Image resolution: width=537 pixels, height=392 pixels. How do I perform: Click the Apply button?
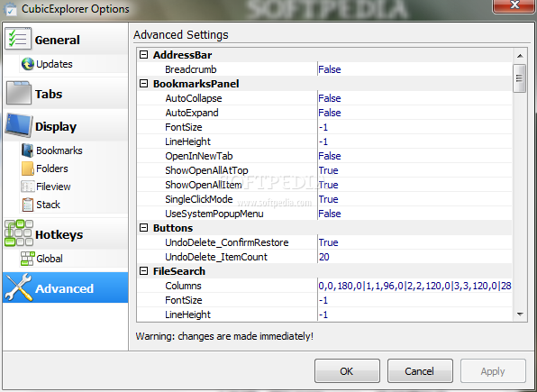493,371
